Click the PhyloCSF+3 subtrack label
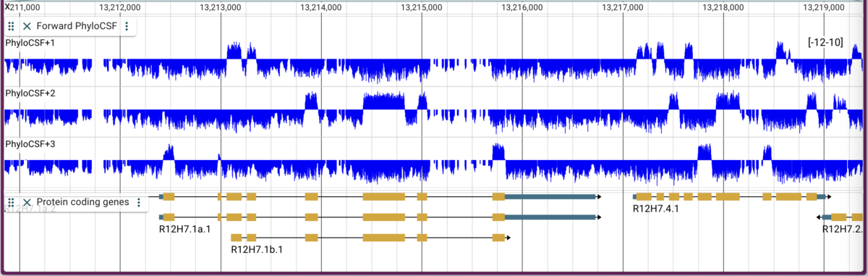 (30, 144)
